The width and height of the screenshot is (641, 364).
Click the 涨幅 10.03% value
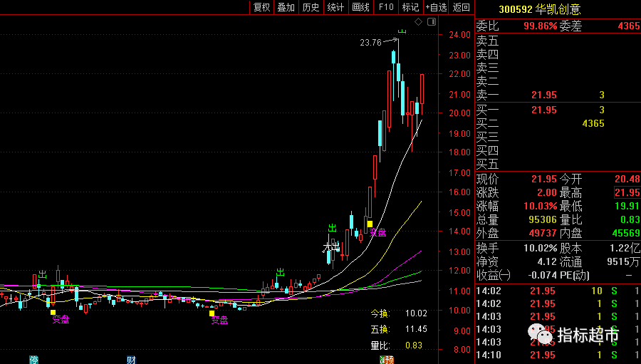tap(541, 206)
